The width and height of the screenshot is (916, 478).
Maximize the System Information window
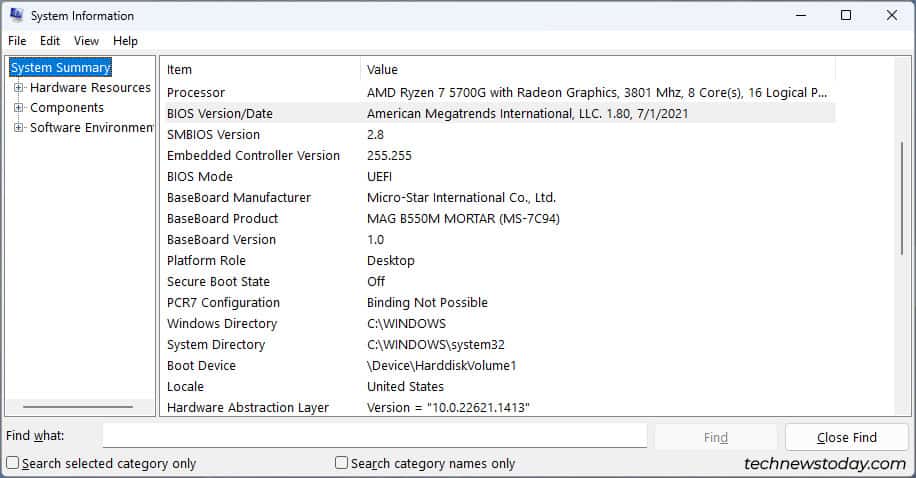pyautogui.click(x=846, y=15)
